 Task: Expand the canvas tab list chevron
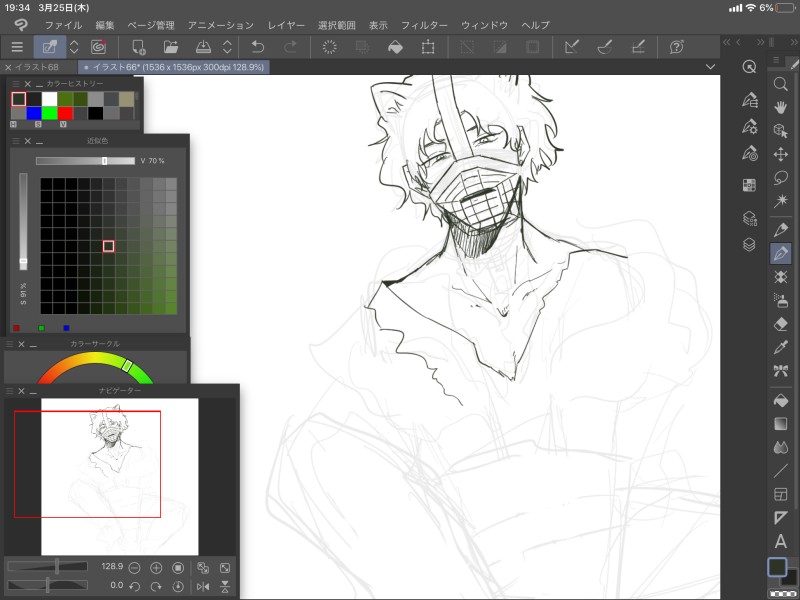tap(710, 67)
